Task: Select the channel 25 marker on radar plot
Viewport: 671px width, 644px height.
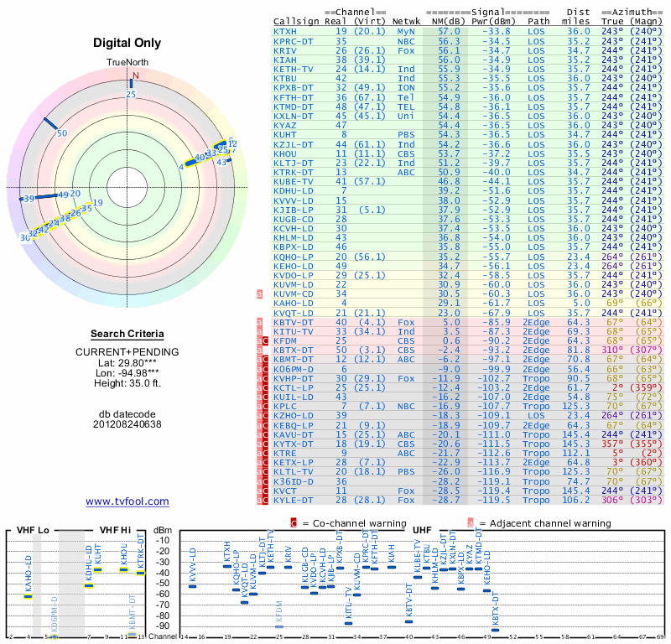Action: pyautogui.click(x=130, y=94)
